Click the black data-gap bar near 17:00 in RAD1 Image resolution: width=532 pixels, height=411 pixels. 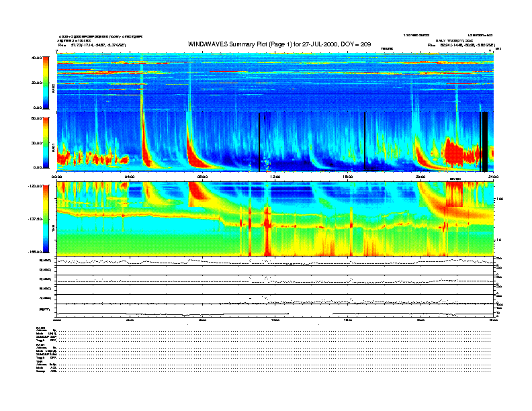tap(365, 141)
